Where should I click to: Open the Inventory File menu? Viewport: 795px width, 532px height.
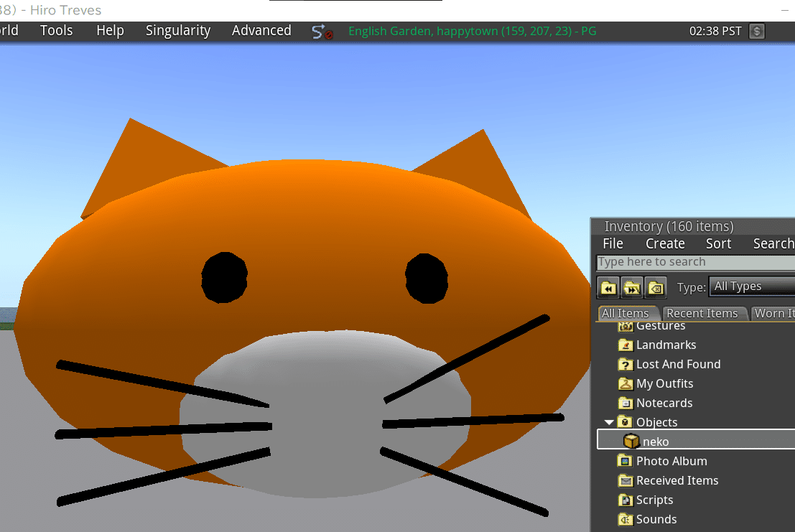click(613, 243)
